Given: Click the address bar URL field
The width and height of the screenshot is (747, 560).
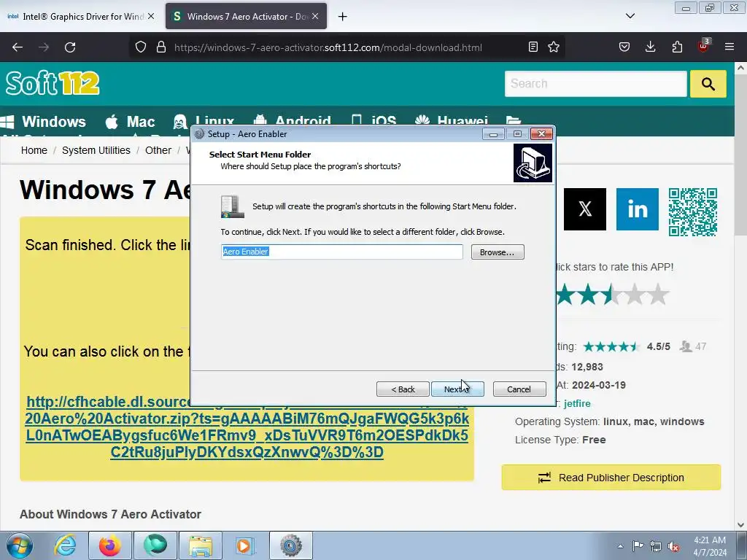Looking at the screenshot, I should click(x=328, y=47).
